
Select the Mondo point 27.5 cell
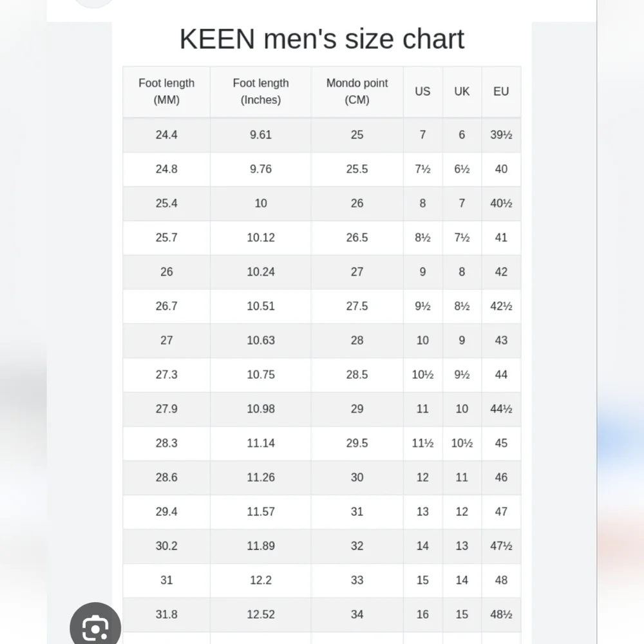coord(357,307)
